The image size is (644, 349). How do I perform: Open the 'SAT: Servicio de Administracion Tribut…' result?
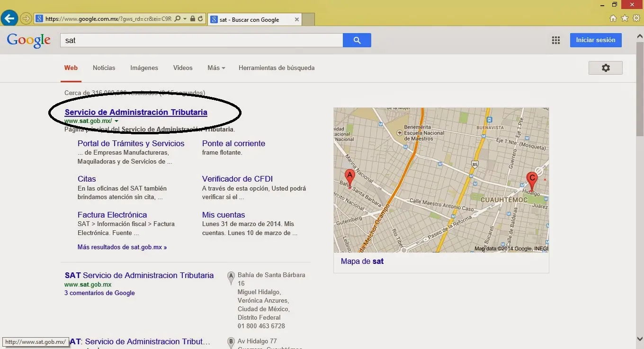click(x=139, y=341)
